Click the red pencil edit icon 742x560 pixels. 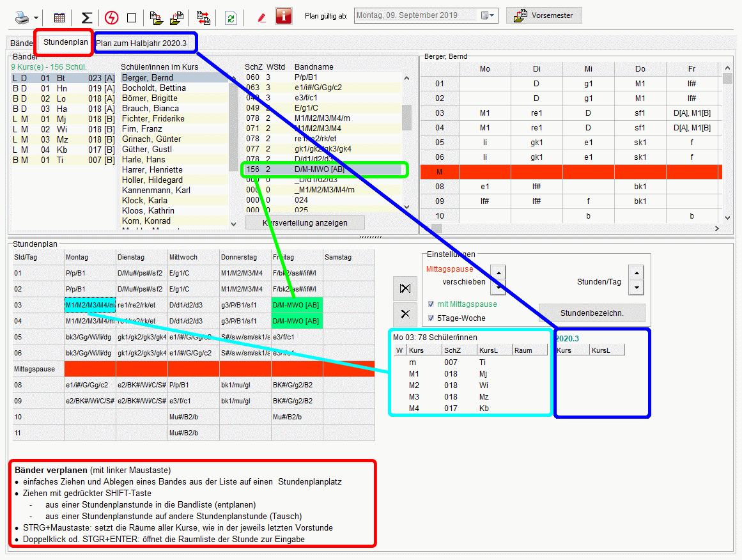coord(261,17)
